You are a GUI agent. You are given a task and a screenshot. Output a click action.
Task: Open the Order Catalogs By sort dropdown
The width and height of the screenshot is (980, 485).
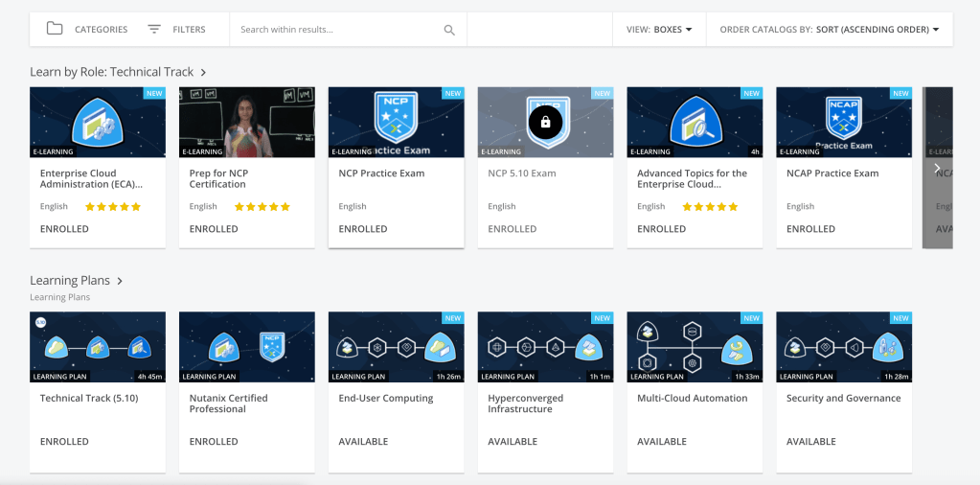829,30
